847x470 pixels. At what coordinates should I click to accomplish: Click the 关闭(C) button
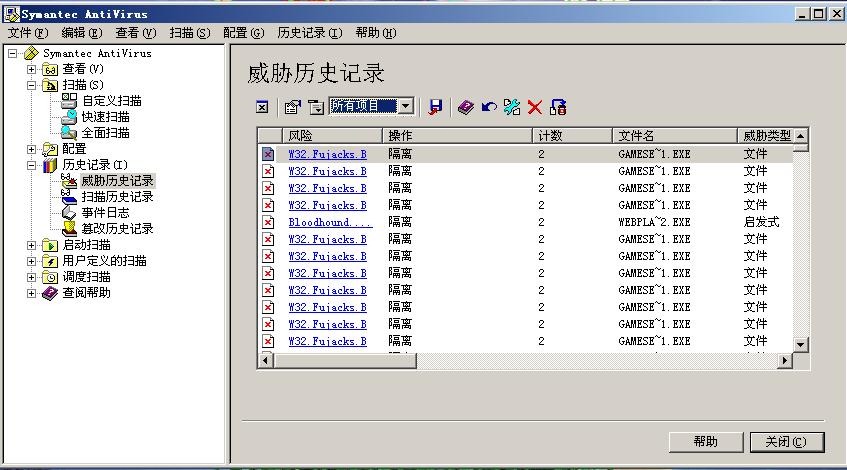786,442
